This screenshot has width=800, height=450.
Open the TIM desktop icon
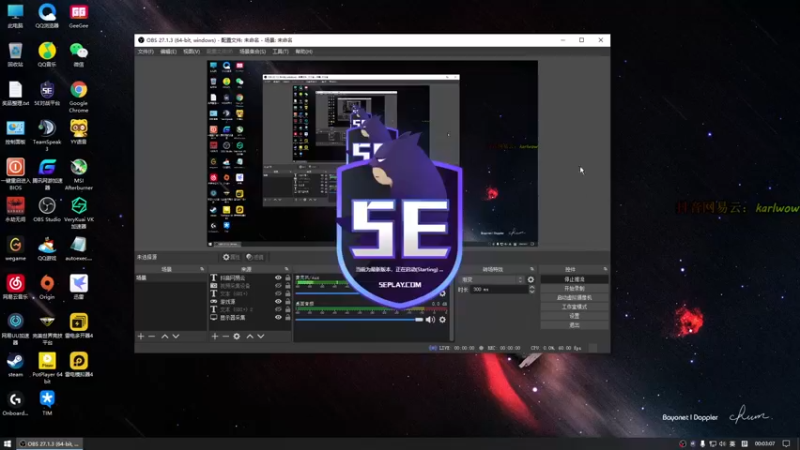click(47, 403)
